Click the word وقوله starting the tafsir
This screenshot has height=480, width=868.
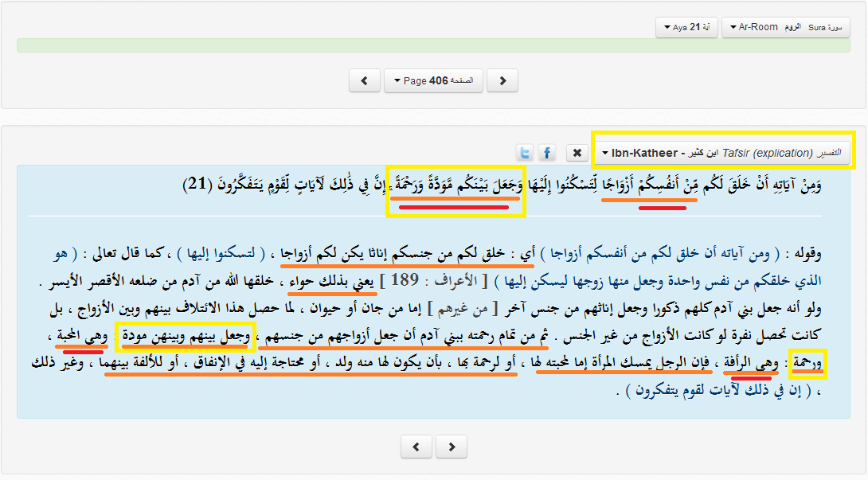point(808,254)
